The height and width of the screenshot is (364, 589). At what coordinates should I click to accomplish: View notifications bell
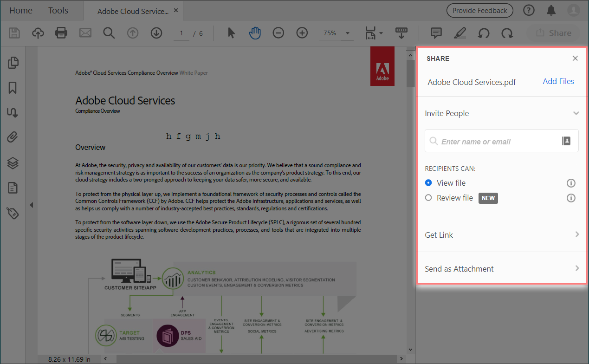click(551, 10)
